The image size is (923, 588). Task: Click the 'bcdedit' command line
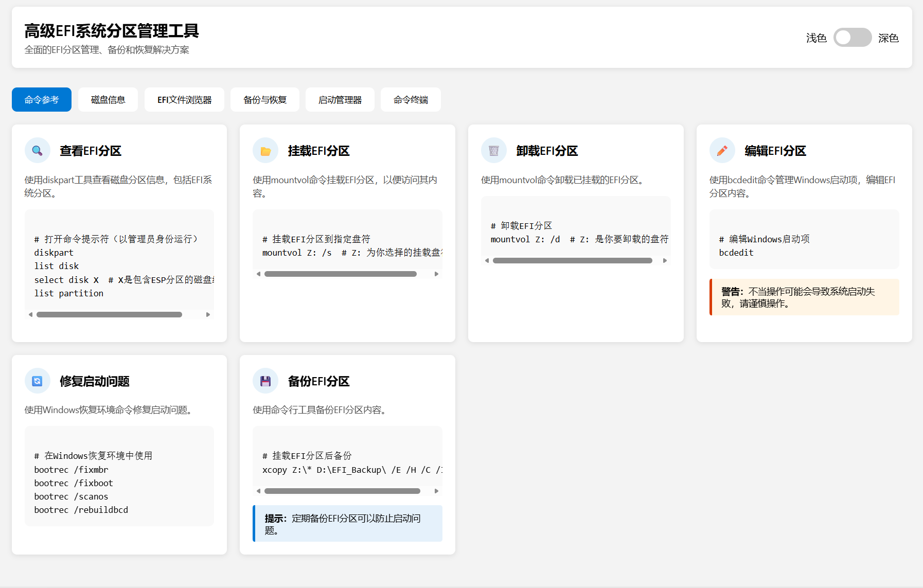click(x=736, y=253)
